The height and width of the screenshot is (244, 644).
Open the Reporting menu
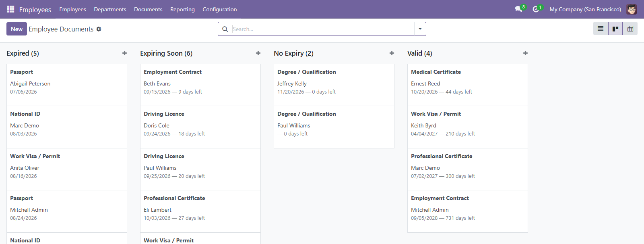click(x=182, y=9)
